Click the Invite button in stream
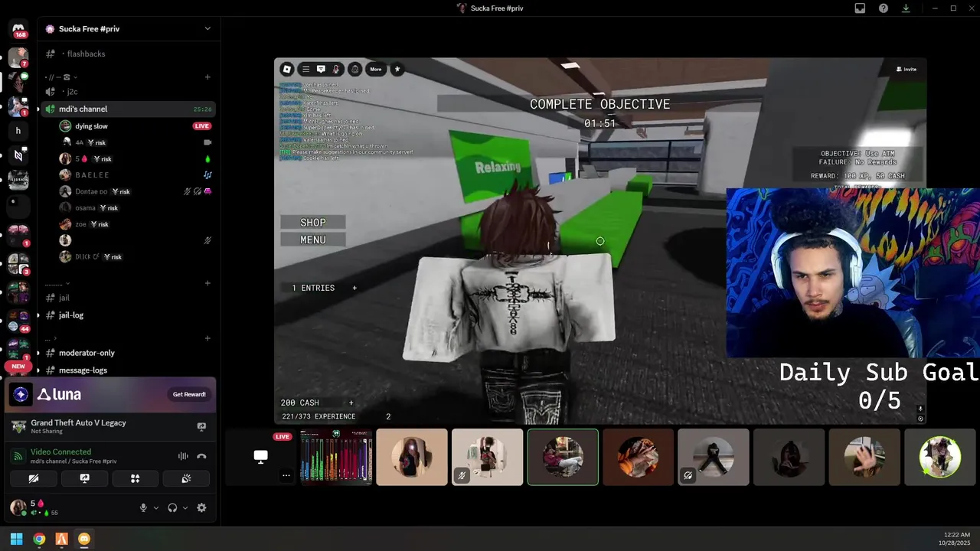980x551 pixels. click(906, 69)
